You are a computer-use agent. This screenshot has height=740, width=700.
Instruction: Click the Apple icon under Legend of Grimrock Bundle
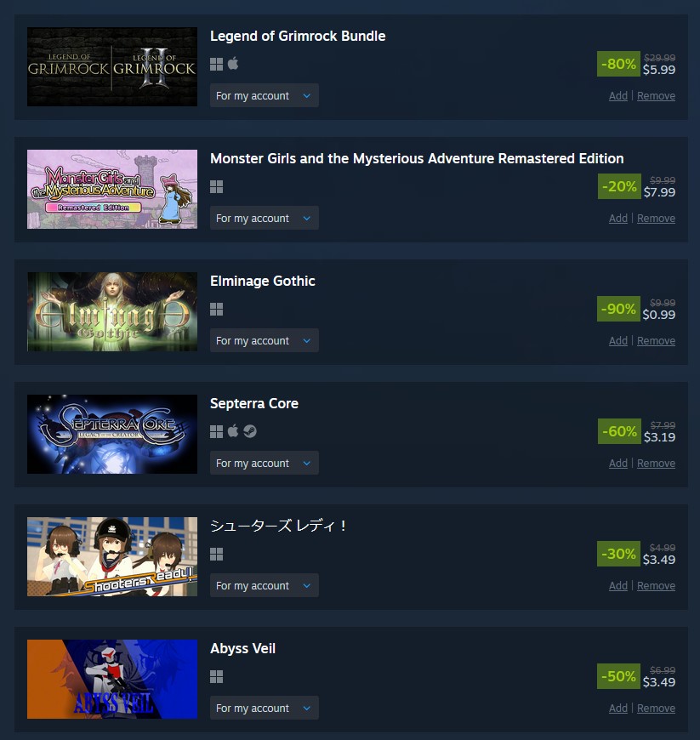pyautogui.click(x=233, y=63)
